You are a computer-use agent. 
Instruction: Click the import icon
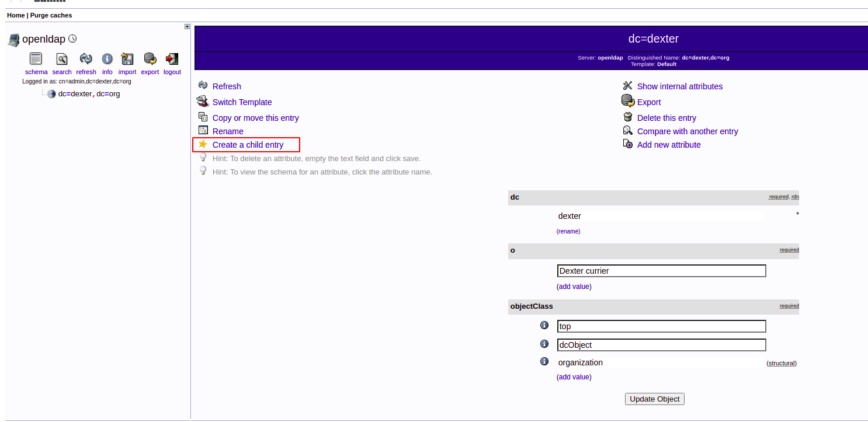coord(127,59)
